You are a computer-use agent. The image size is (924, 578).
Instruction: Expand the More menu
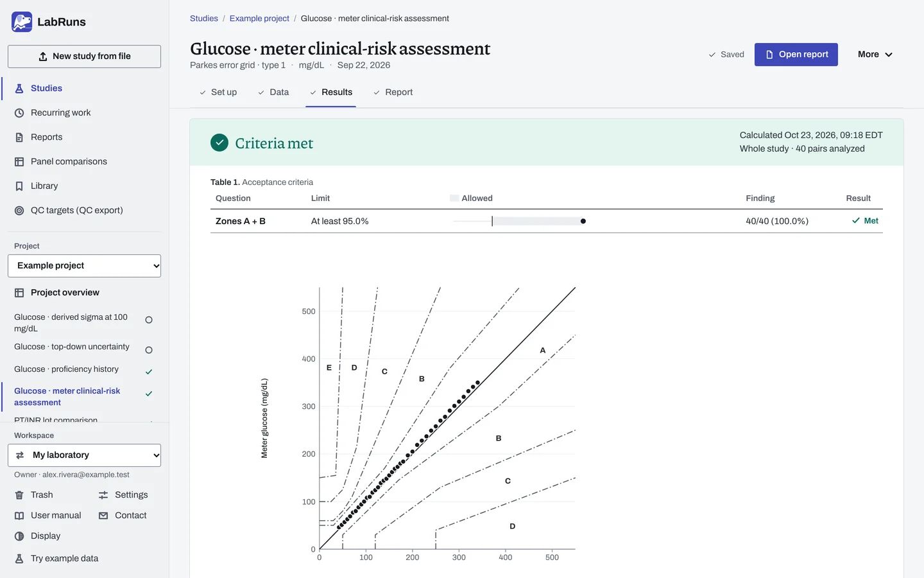[875, 55]
